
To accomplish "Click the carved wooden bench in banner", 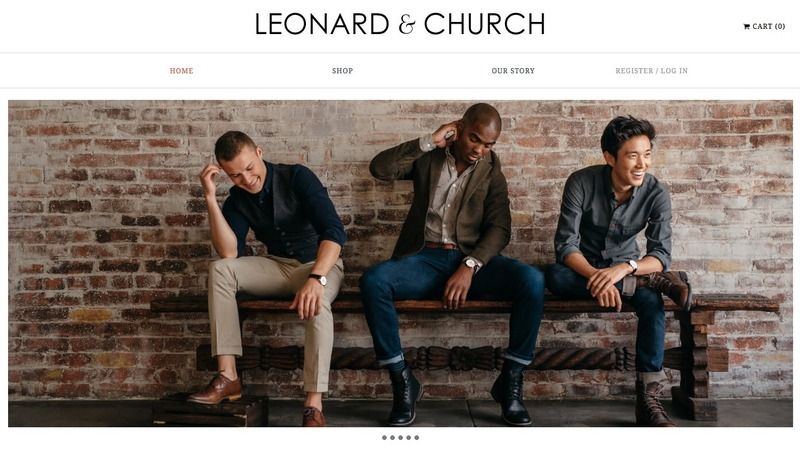I will click(x=464, y=332).
